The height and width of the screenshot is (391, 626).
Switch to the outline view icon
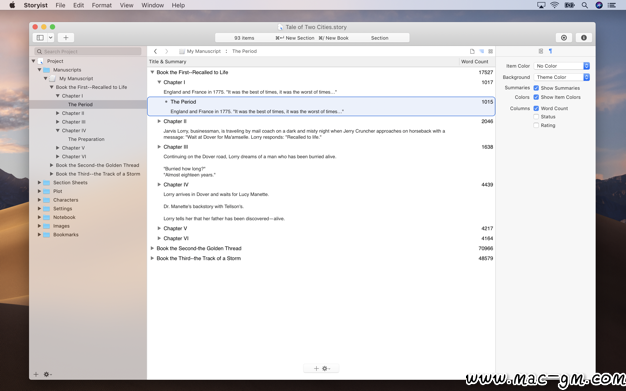[481, 51]
